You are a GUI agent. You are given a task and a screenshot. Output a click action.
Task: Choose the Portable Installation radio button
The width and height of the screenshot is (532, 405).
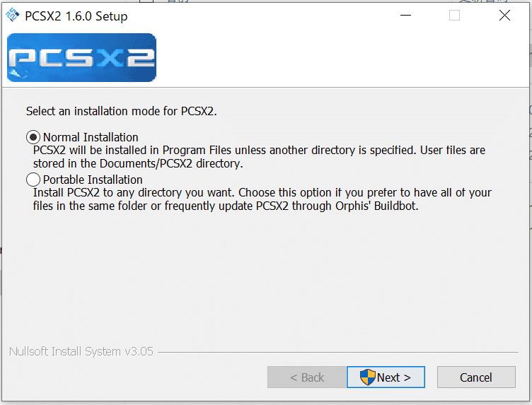tap(33, 180)
